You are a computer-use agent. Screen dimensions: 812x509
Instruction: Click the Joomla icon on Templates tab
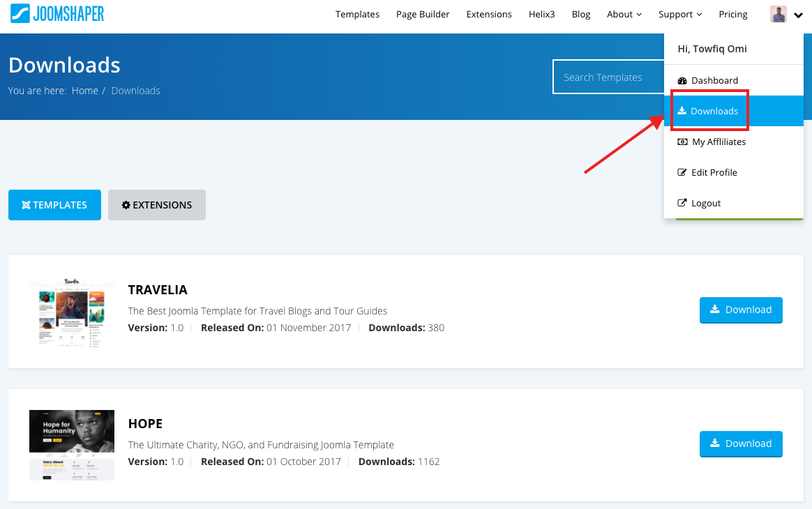26,205
